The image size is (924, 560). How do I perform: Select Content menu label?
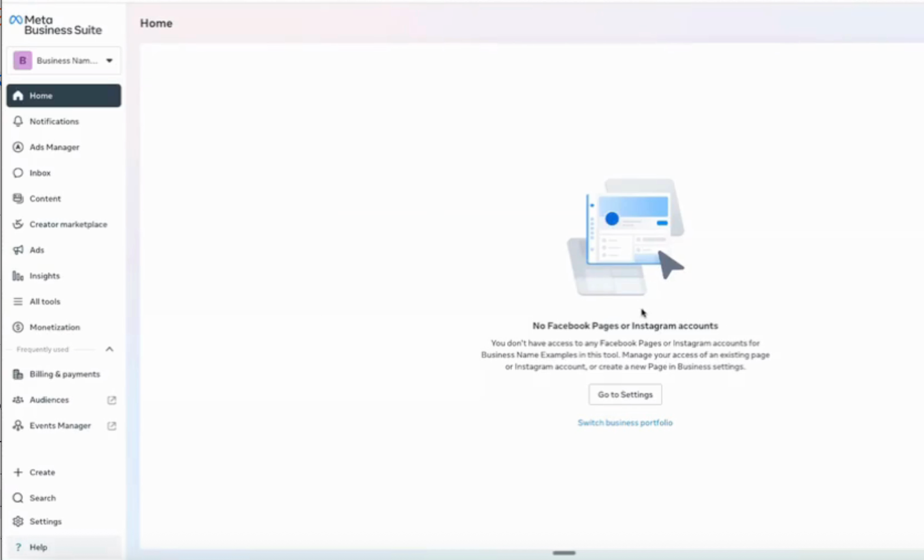[x=45, y=199]
